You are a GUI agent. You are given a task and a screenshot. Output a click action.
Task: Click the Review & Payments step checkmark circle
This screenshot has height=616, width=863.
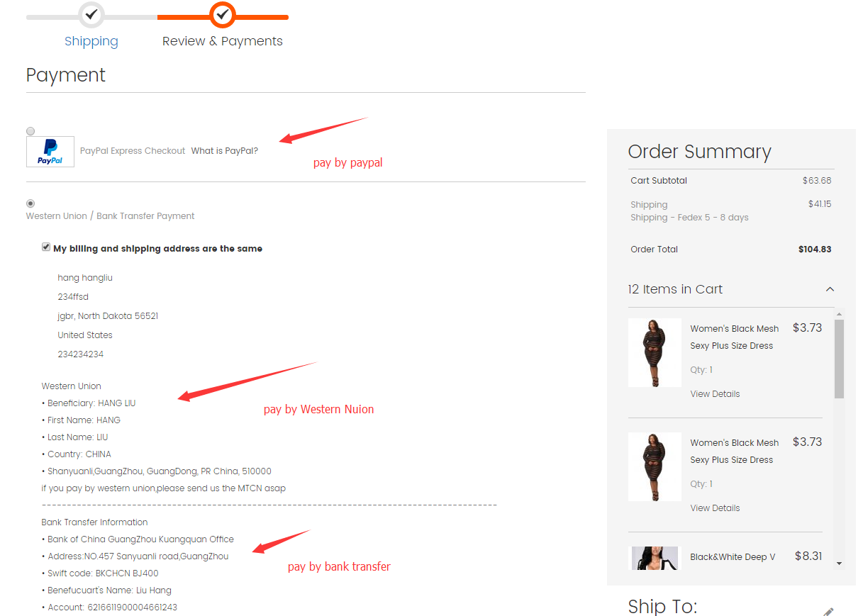point(223,15)
